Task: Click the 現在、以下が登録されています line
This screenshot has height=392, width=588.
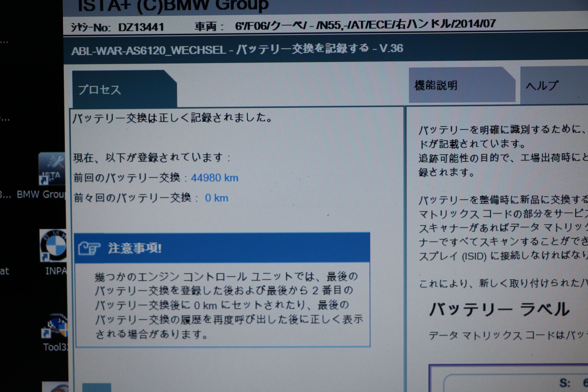Action: 152,157
